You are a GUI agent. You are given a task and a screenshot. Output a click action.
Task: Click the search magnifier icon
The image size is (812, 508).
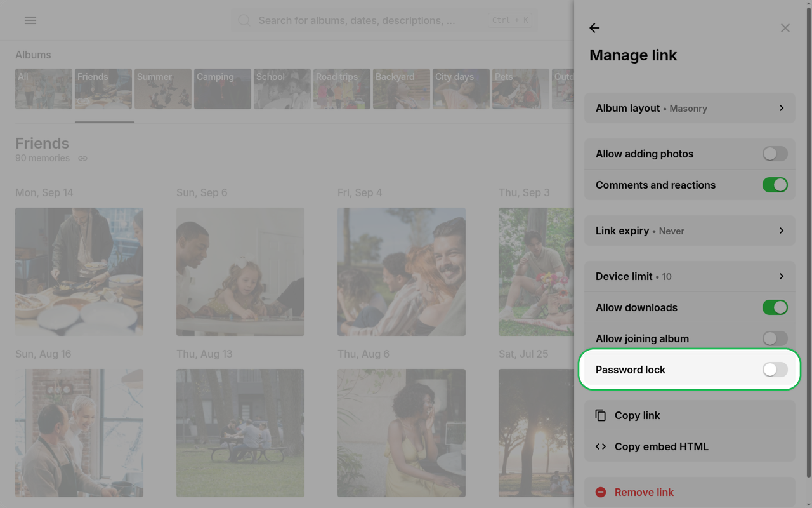[244, 20]
